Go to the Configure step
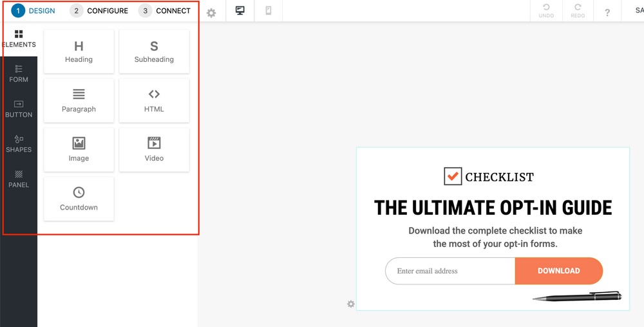The image size is (644, 327). [99, 11]
